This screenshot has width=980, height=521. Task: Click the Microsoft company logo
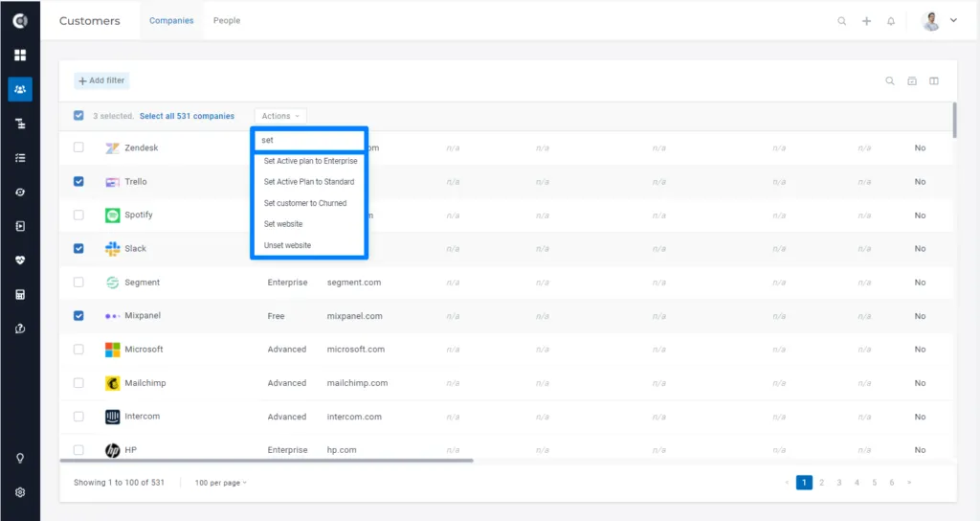tap(113, 350)
